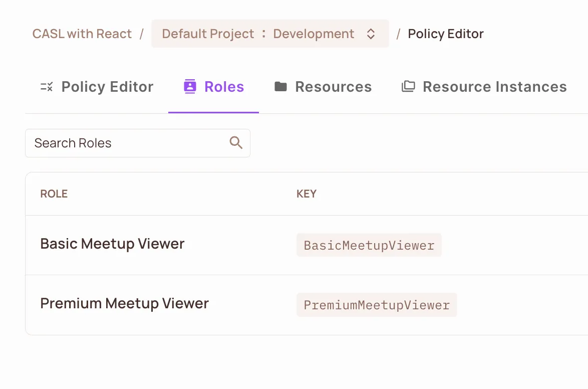Click the up-down chevron beside Development
588x389 pixels.
coord(371,34)
